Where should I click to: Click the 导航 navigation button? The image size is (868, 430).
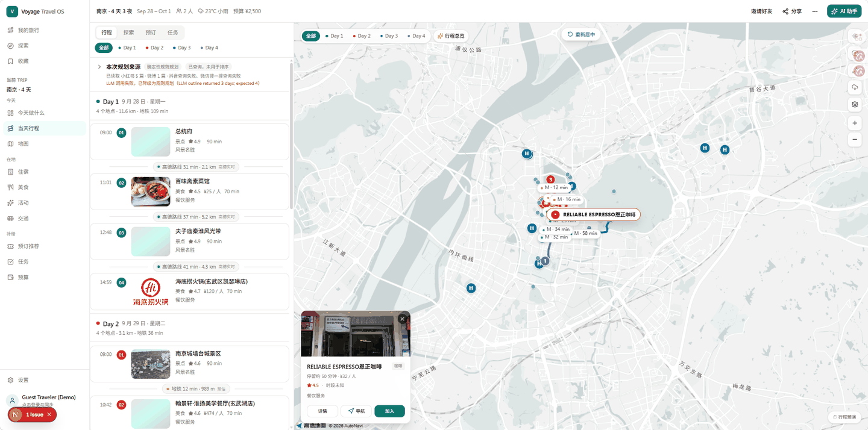coord(356,411)
